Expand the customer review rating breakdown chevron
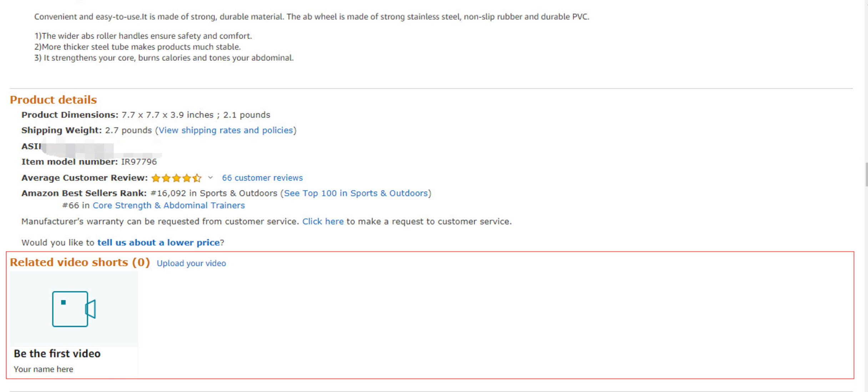This screenshot has height=392, width=868. (210, 178)
